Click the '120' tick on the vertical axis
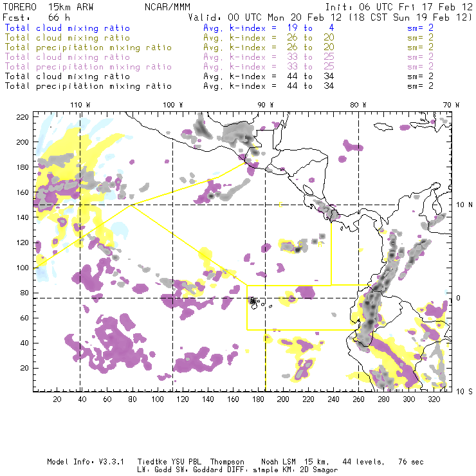 pos(23,243)
